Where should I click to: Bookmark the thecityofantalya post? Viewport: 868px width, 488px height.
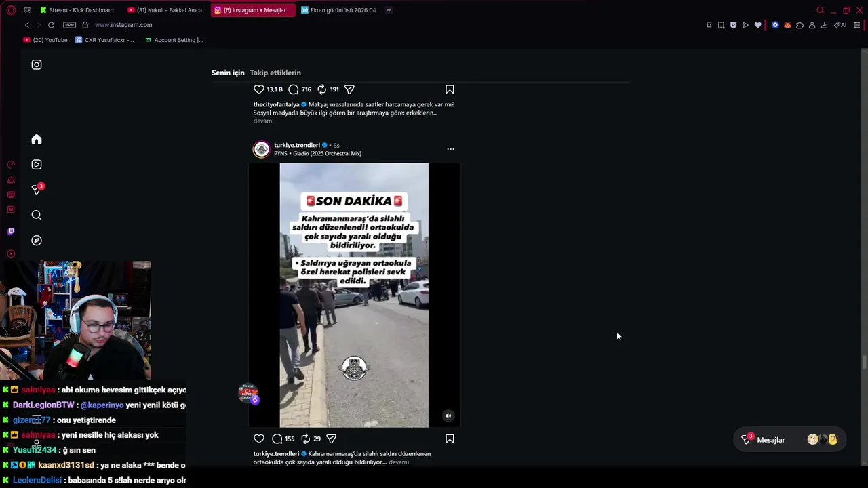(450, 89)
